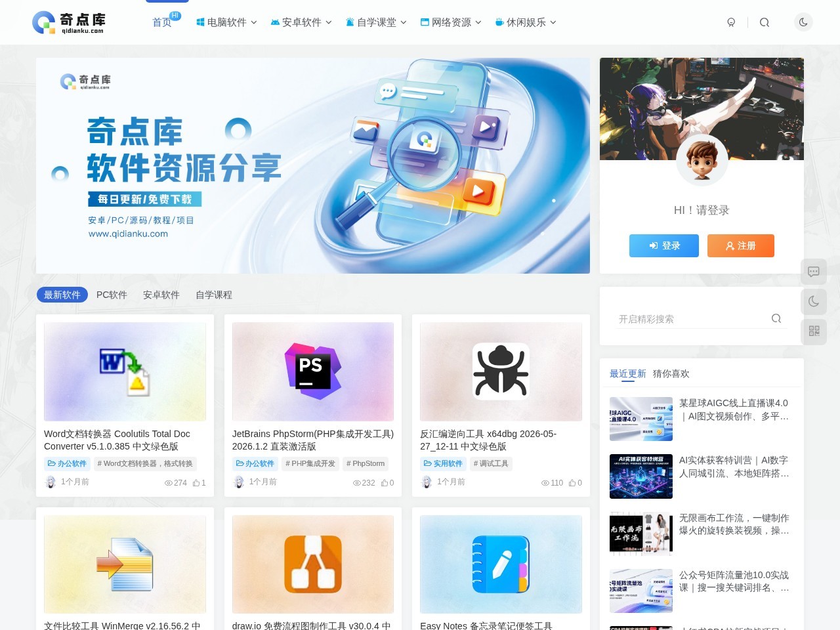Click the # PHP集成开发 tag
This screenshot has height=630, width=840.
coord(310,463)
